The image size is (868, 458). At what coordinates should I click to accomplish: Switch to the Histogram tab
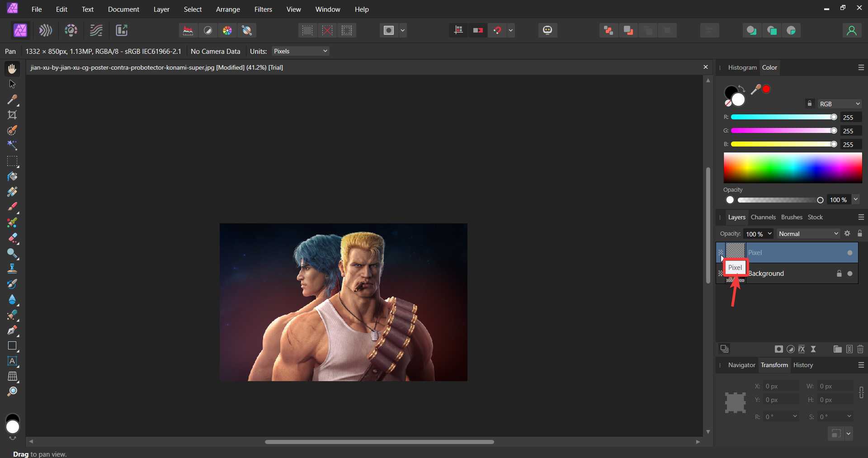tap(742, 67)
